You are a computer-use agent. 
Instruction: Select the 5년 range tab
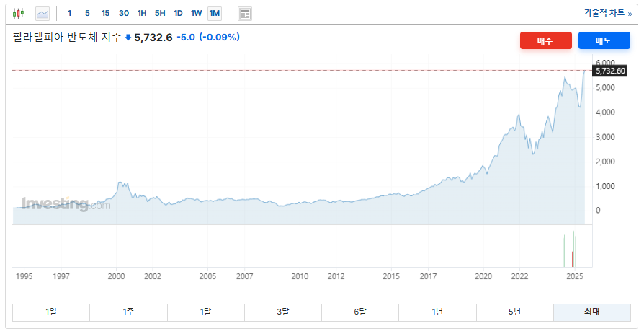tap(514, 312)
